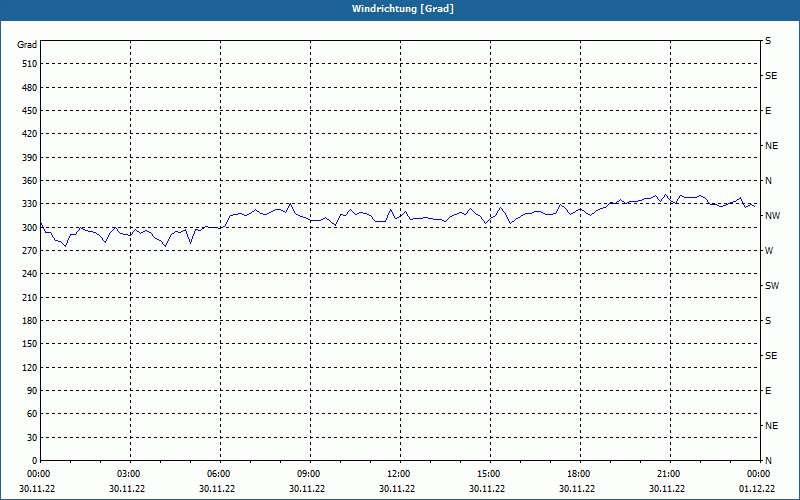This screenshot has height=500, width=800.
Task: Click the 480 value on the left axis
Action: click(x=30, y=87)
